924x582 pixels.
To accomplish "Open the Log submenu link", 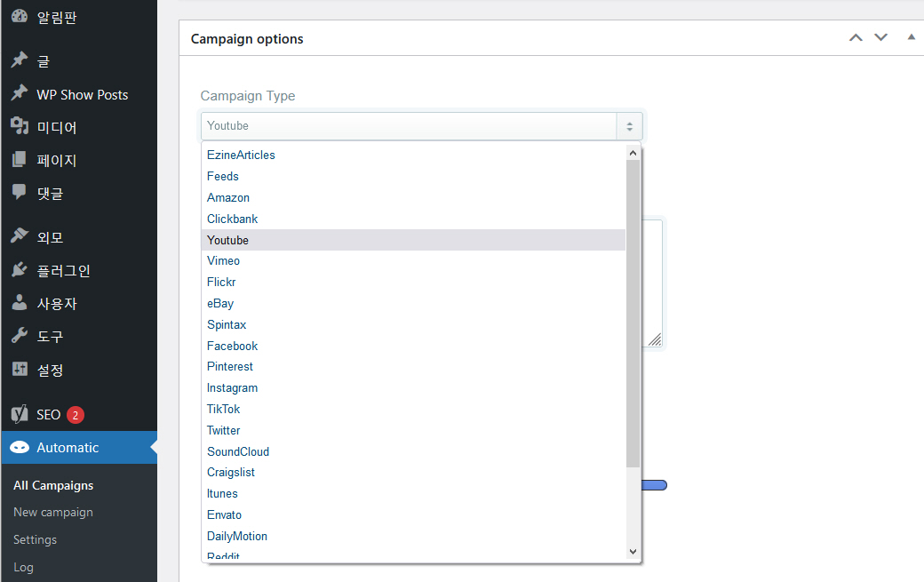I will tap(24, 567).
